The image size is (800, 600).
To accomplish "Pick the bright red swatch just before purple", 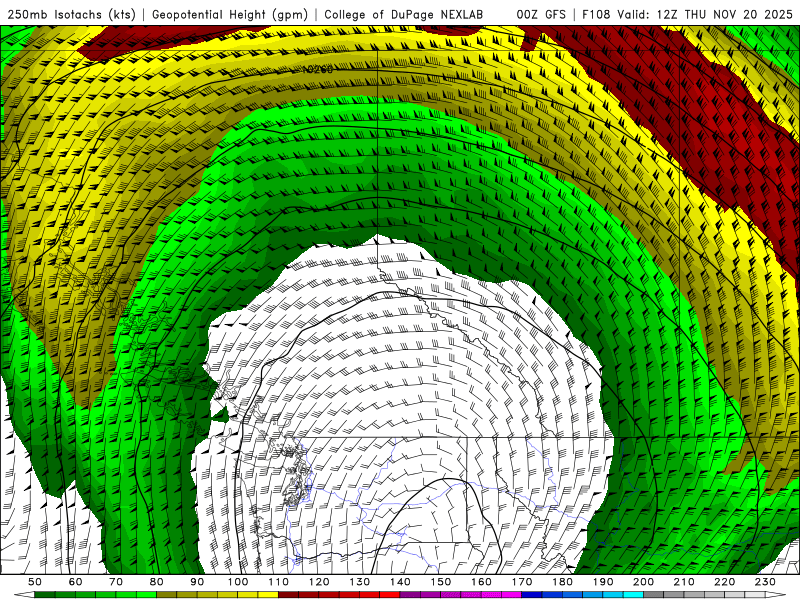I will tap(390, 595).
